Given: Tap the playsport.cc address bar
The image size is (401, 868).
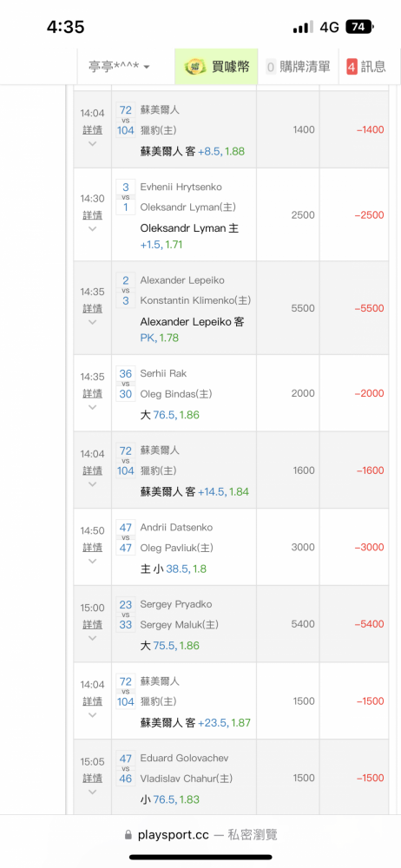Looking at the screenshot, I should 200,834.
